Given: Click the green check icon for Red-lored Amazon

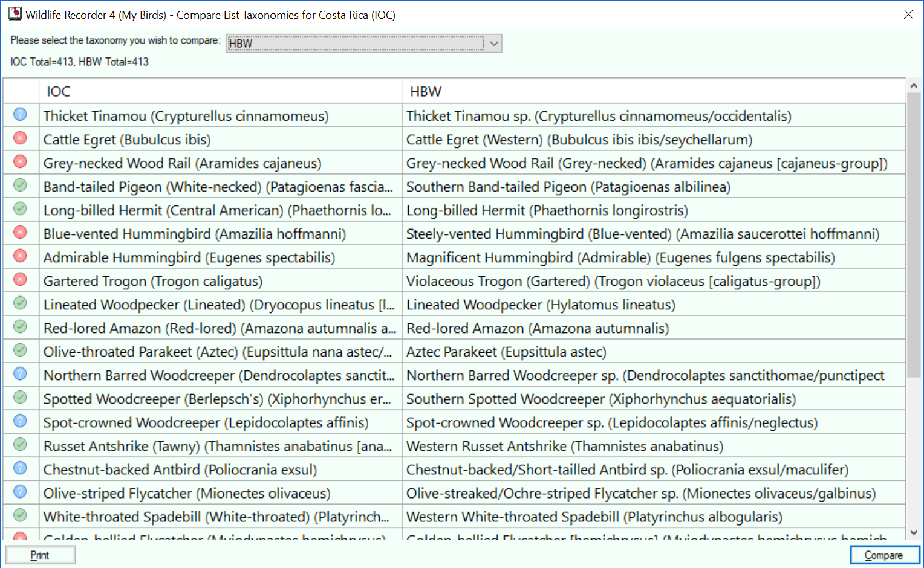Looking at the screenshot, I should [x=20, y=326].
